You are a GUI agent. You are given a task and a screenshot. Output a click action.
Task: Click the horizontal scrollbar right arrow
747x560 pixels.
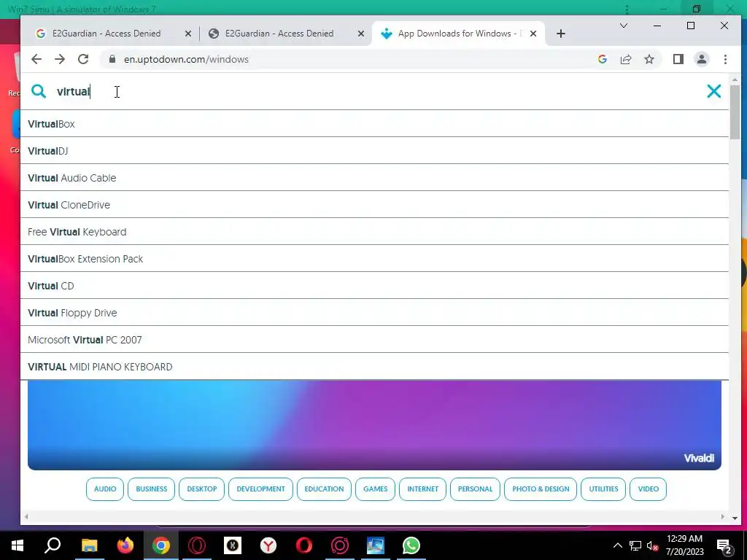[722, 517]
